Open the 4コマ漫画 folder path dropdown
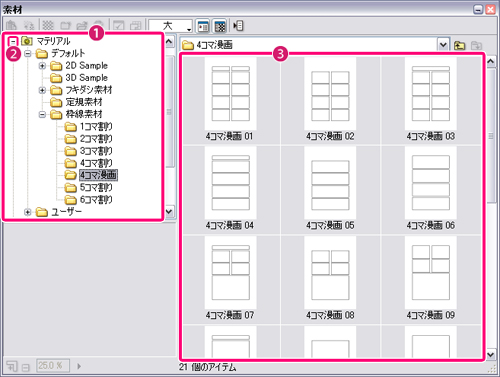This screenshot has height=377, width=500. click(443, 45)
